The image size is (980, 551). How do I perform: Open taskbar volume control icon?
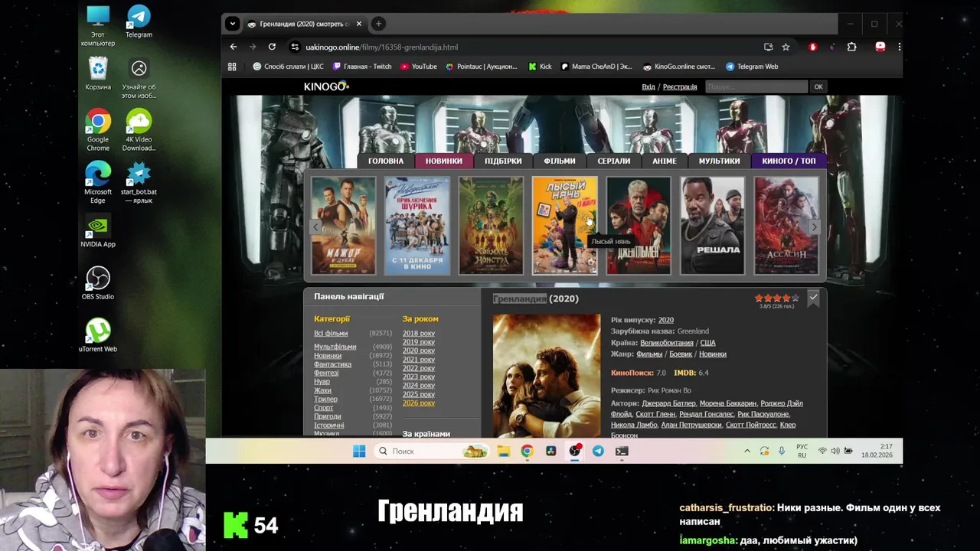click(x=835, y=451)
